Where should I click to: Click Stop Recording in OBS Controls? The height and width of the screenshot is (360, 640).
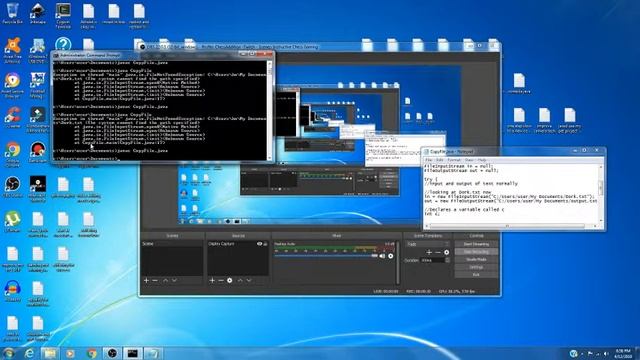pos(476,252)
